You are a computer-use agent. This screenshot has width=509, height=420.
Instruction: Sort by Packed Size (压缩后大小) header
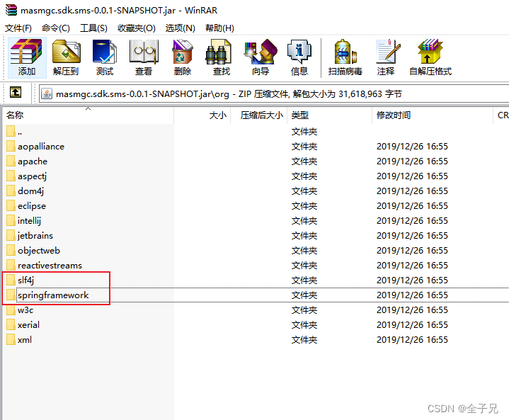pos(258,115)
